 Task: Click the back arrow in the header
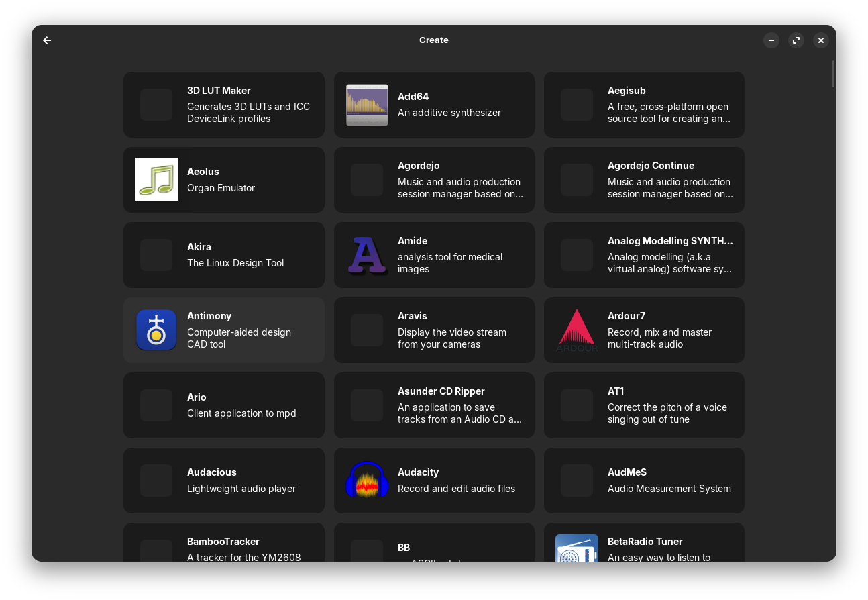click(47, 40)
